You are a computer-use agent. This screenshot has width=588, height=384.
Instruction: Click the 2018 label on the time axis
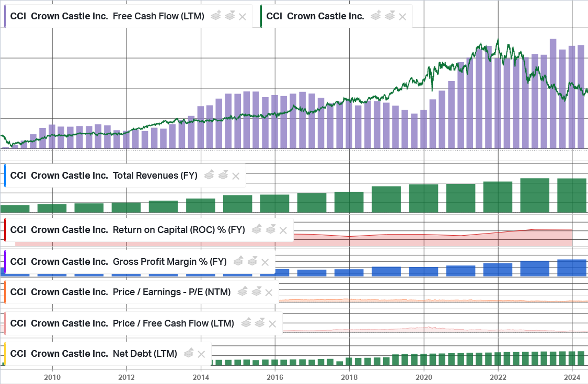349,377
